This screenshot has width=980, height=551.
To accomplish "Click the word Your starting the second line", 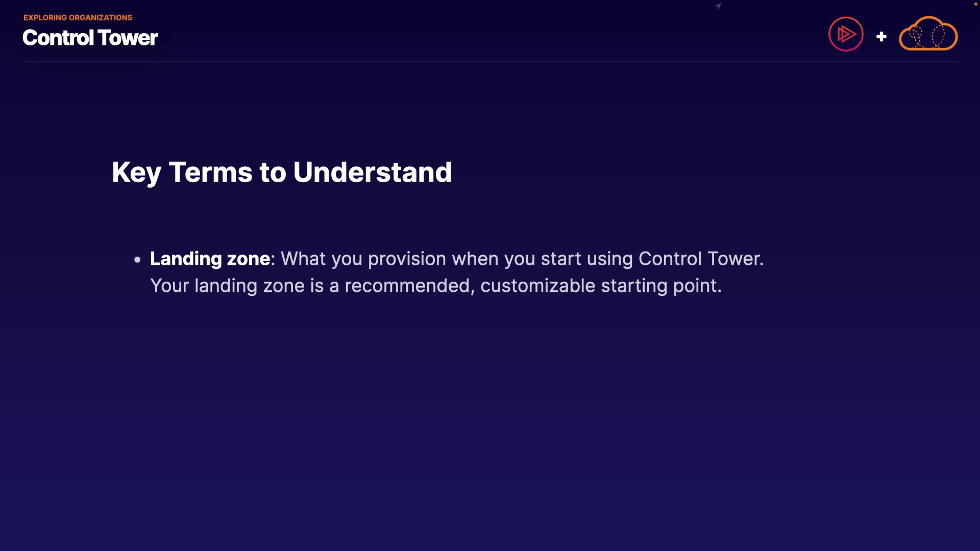I will click(169, 286).
